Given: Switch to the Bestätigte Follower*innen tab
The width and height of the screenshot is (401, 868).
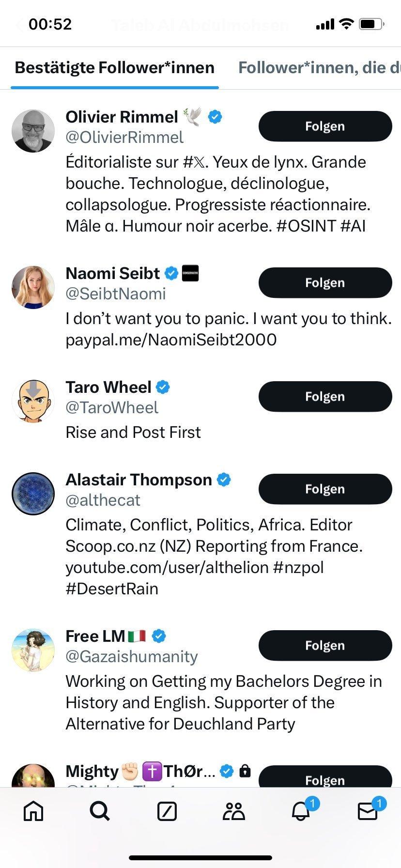Looking at the screenshot, I should pyautogui.click(x=115, y=67).
